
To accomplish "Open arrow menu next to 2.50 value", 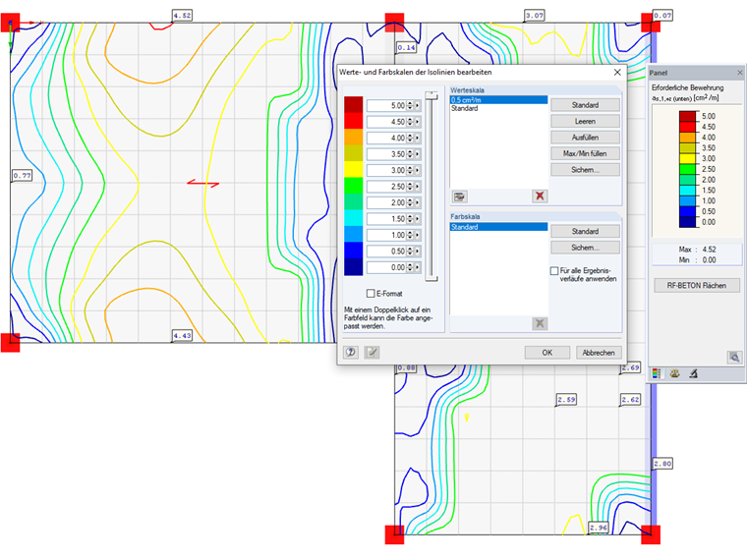I will click(x=418, y=187).
